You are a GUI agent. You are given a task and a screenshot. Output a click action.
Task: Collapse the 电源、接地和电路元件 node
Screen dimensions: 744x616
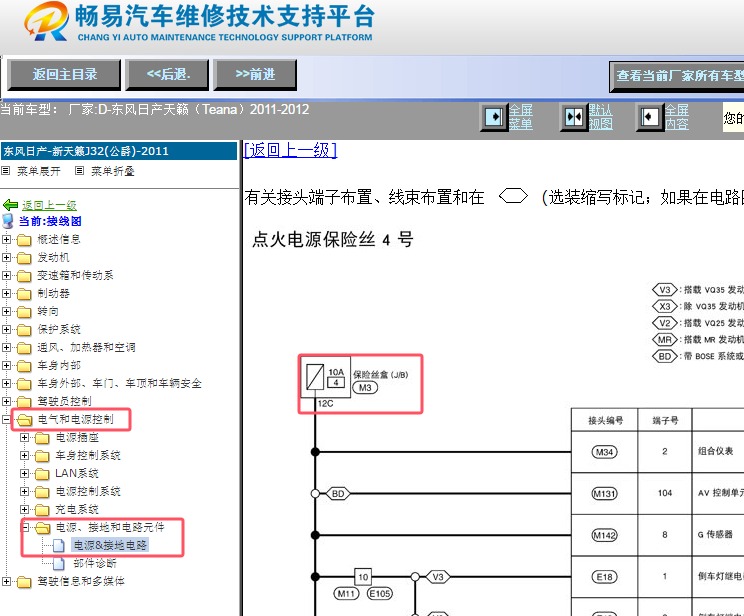26,527
